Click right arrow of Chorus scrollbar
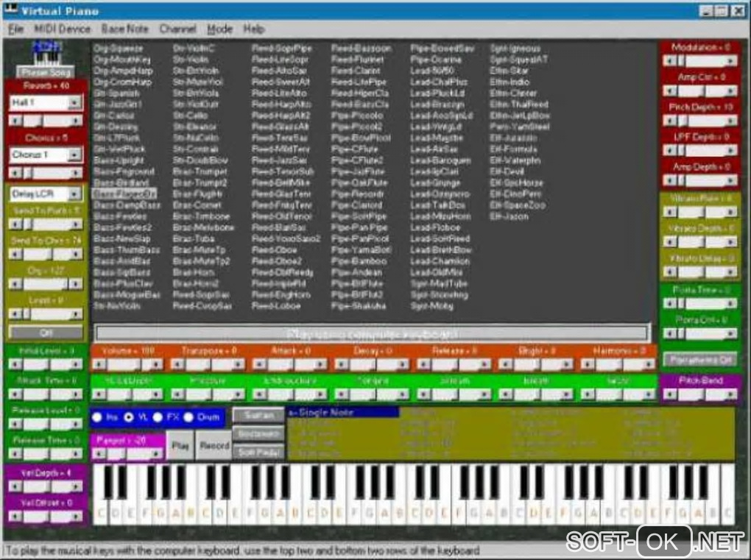This screenshot has width=751, height=560. click(x=76, y=173)
